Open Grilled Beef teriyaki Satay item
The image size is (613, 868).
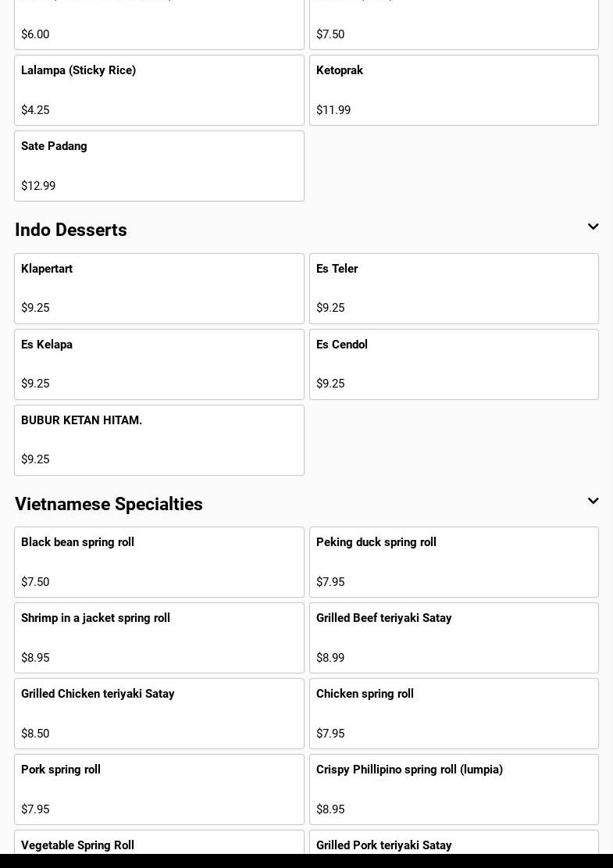tap(454, 638)
